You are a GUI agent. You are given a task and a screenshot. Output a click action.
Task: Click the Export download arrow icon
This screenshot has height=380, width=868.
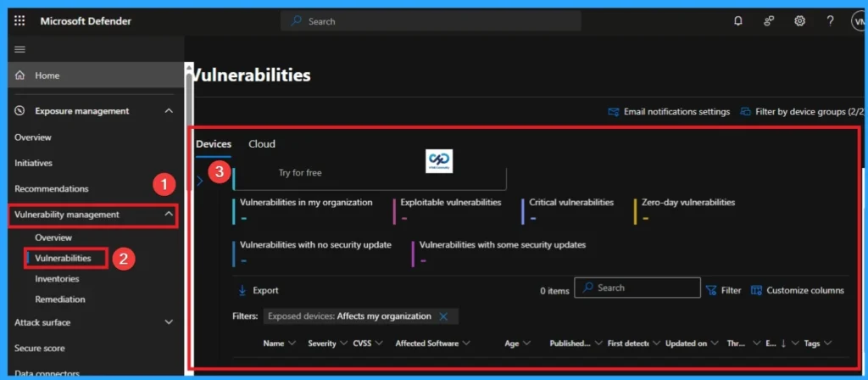tap(242, 290)
